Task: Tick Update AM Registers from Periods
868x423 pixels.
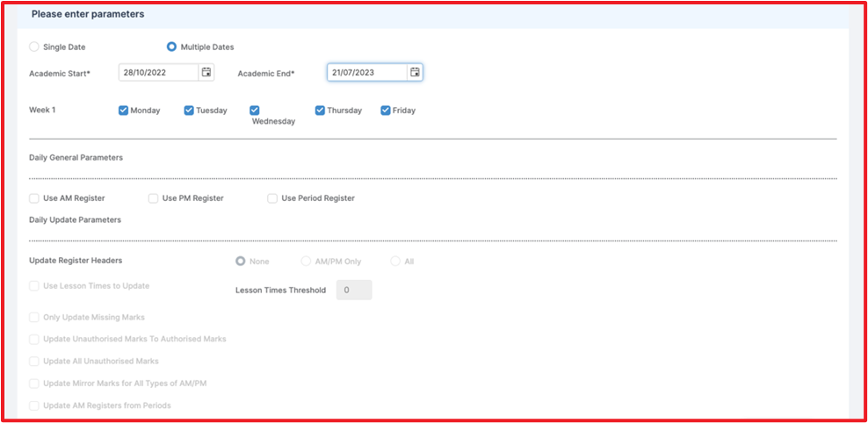Action: (34, 405)
